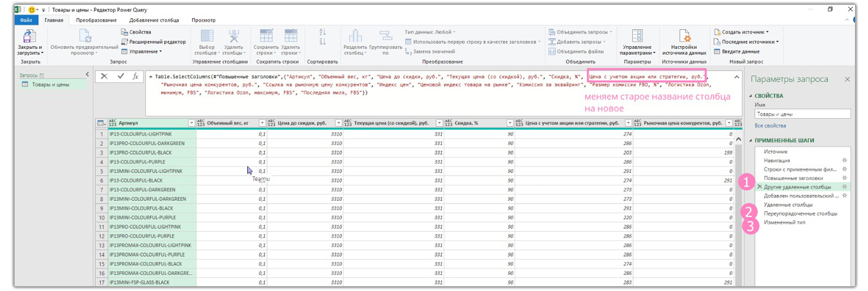Open the Управление dropdown
868x291 pixels.
point(141,52)
